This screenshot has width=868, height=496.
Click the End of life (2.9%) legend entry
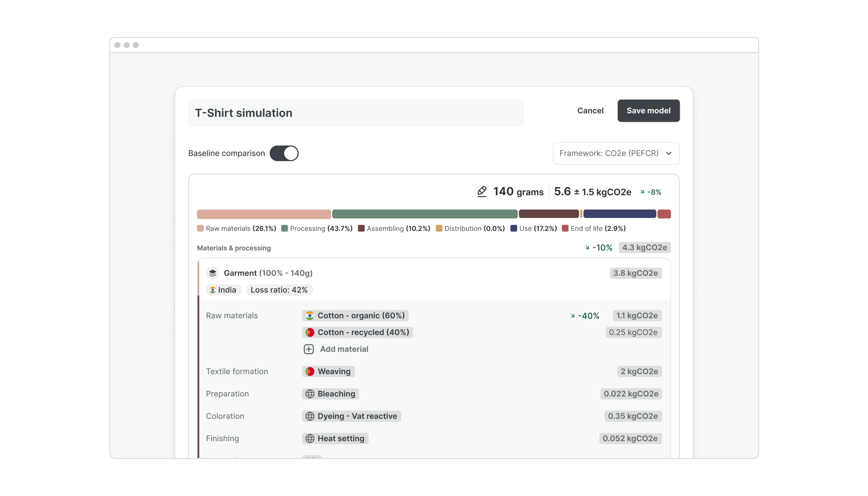[594, 228]
